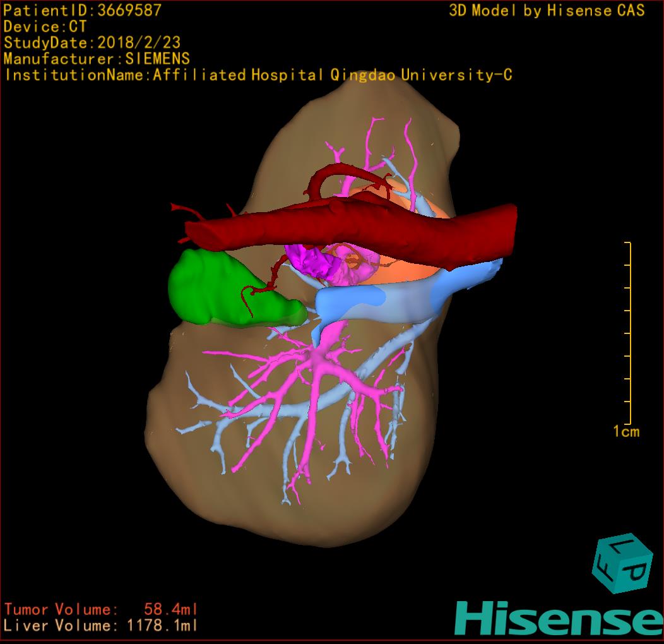Viewport: 664px width, 644px height.
Task: Click the PatientID:3669587 text
Action: pos(83,10)
